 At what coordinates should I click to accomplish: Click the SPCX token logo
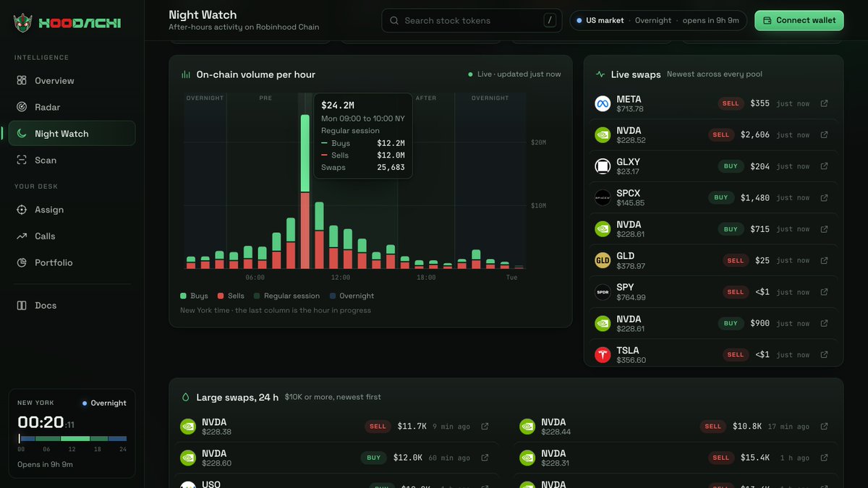coord(603,197)
